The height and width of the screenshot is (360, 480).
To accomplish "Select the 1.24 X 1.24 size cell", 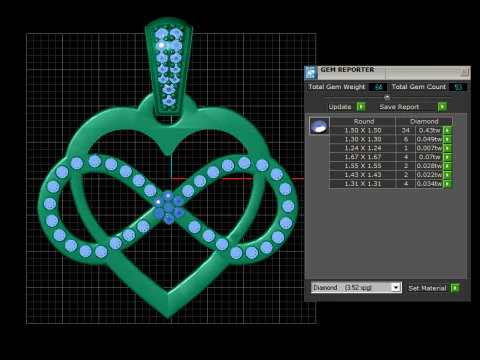I will click(363, 148).
